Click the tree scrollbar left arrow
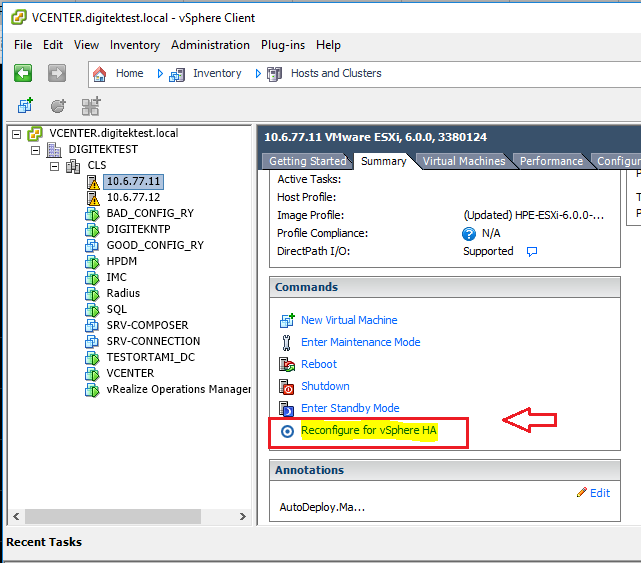 pyautogui.click(x=16, y=516)
